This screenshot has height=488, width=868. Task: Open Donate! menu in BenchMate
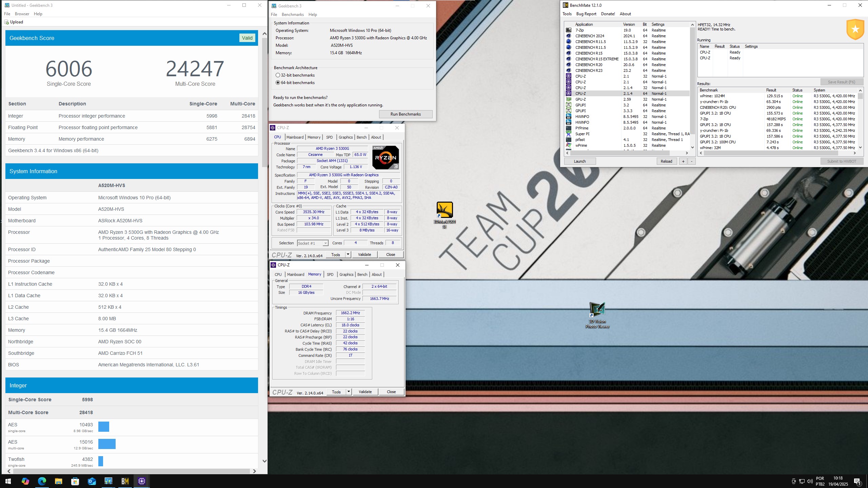pos(608,14)
